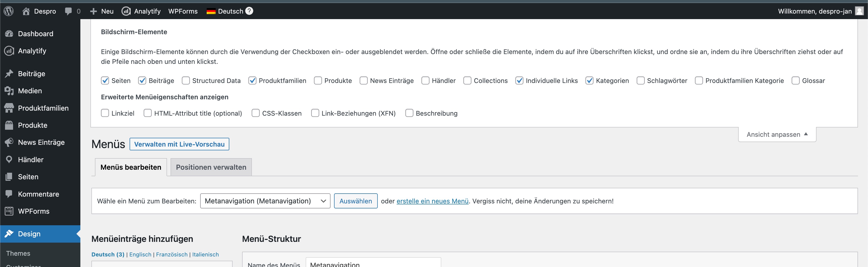The height and width of the screenshot is (267, 868).
Task: Click Medien media icon in sidebar
Action: [9, 91]
